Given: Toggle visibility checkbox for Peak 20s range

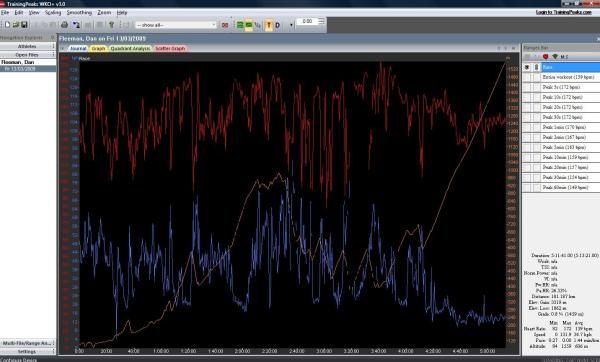Looking at the screenshot, I should pos(527,107).
